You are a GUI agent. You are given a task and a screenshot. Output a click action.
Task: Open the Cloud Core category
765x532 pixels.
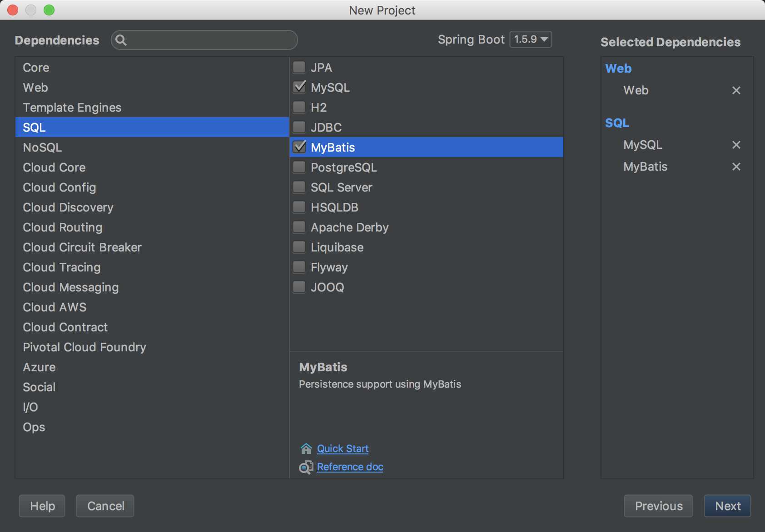click(x=152, y=167)
